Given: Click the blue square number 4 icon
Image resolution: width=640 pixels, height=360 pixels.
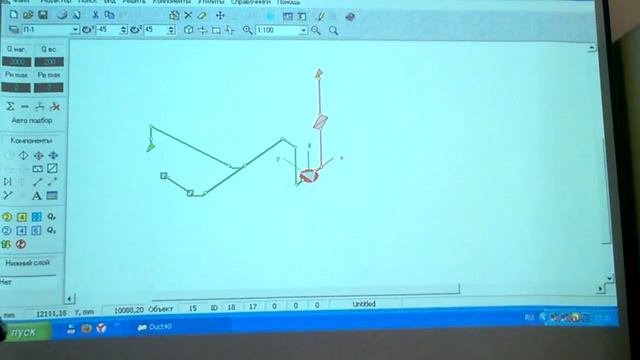Looking at the screenshot, I should click(21, 231).
